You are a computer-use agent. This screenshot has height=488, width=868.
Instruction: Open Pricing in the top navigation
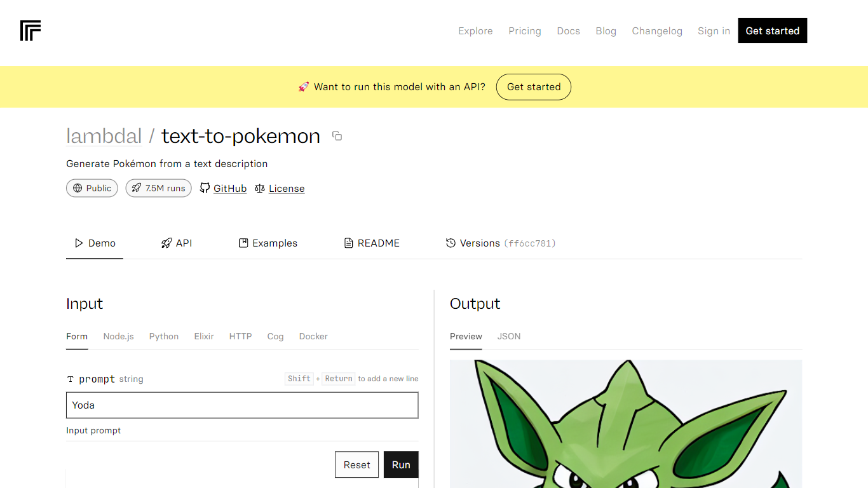tap(524, 30)
